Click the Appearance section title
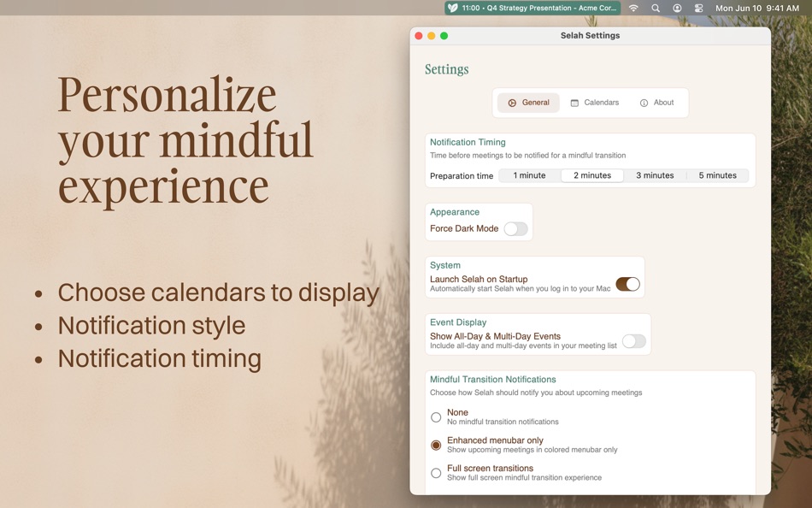812x508 pixels. click(x=455, y=212)
